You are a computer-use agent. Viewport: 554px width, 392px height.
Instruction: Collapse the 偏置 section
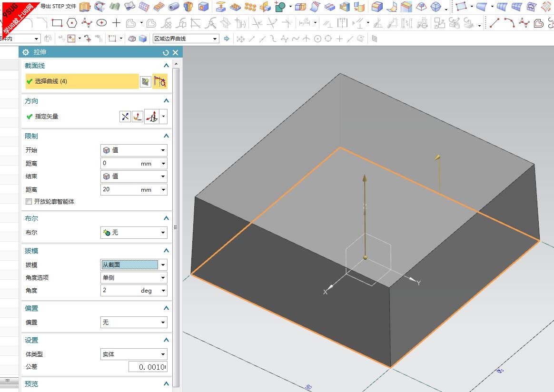pyautogui.click(x=166, y=308)
